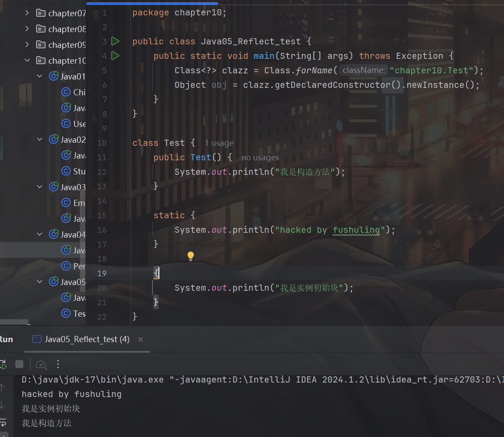This screenshot has height=437, width=504.
Task: Click the run gutter icon beside class declaration
Action: click(115, 41)
